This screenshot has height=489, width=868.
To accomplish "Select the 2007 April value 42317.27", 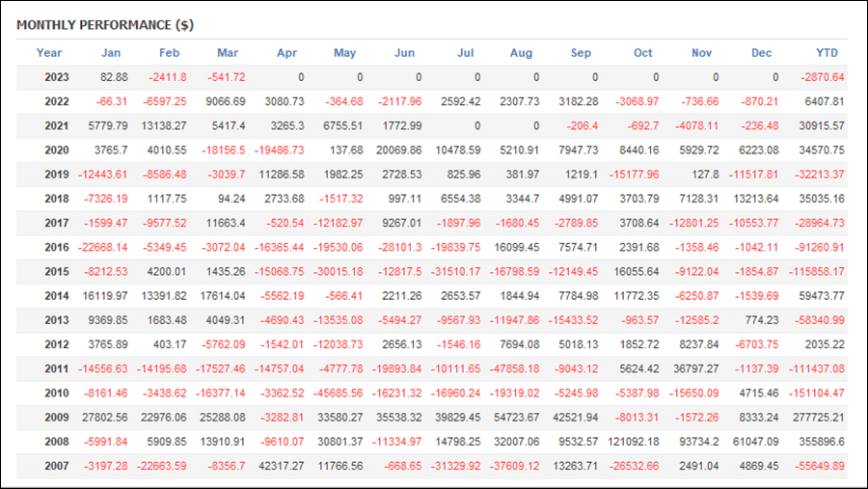I will click(x=278, y=466).
